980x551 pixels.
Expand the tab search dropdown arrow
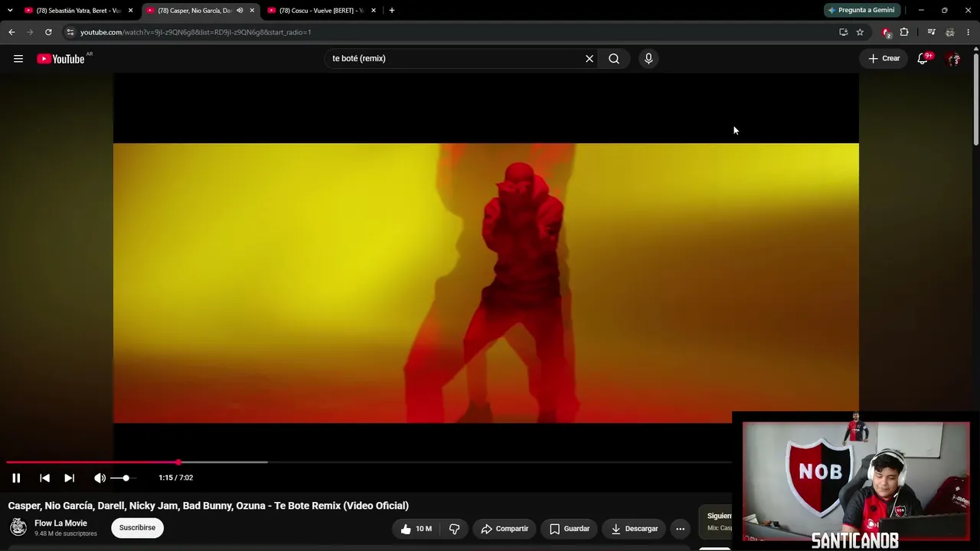pos(10,11)
